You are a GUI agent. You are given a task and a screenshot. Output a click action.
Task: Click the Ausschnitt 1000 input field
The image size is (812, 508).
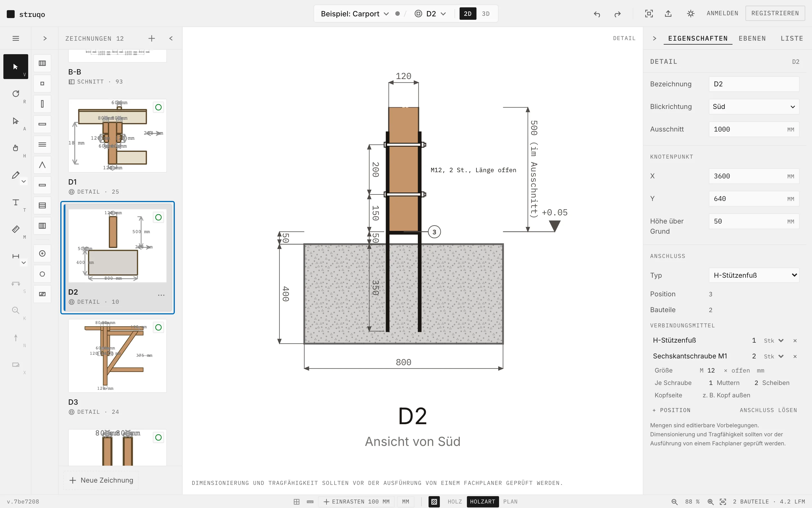[x=754, y=129]
